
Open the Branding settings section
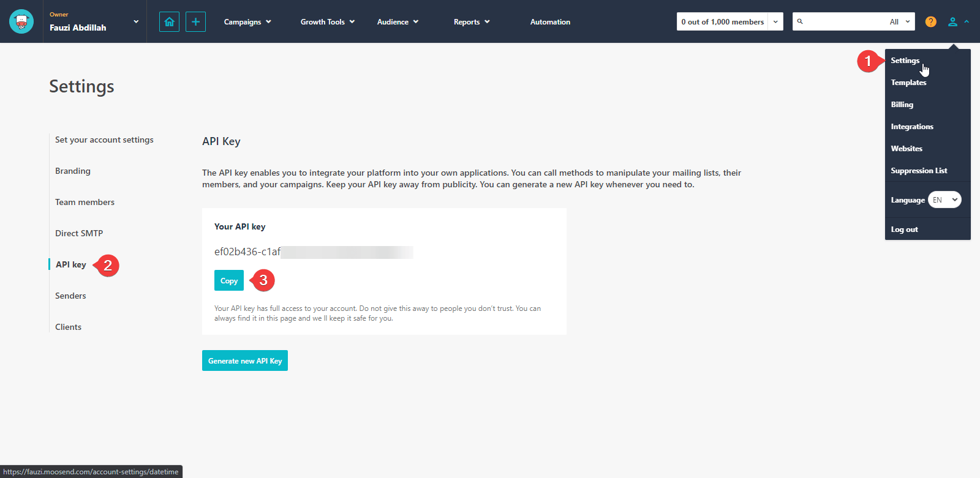73,171
